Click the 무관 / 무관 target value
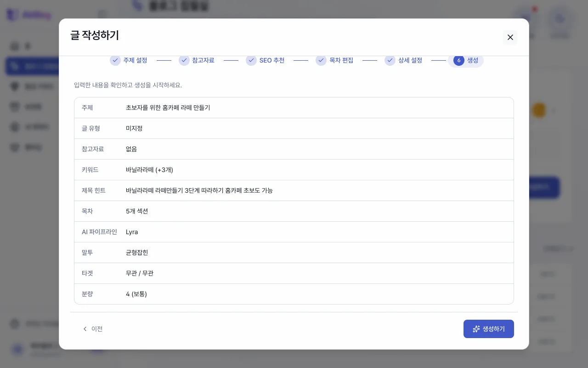Viewport: 588px width, 368px height. pyautogui.click(x=140, y=273)
